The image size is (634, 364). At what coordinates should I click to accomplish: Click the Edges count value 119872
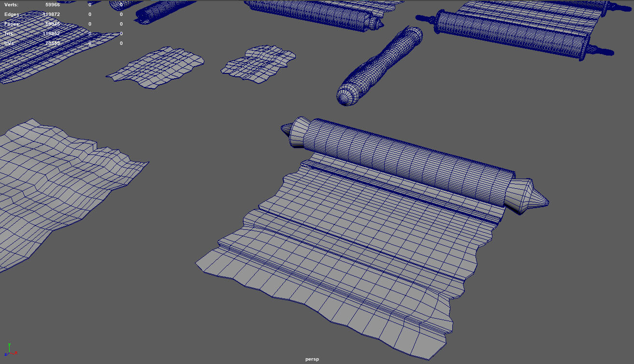tap(51, 14)
